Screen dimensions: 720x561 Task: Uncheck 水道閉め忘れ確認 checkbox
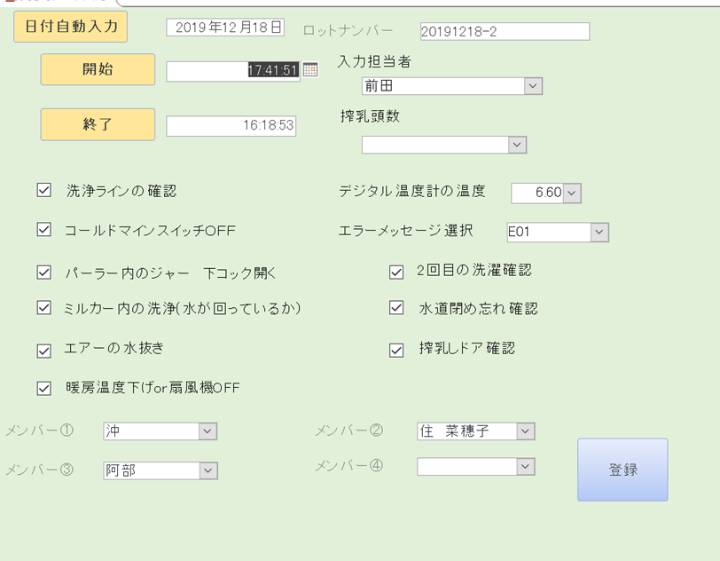pyautogui.click(x=397, y=308)
